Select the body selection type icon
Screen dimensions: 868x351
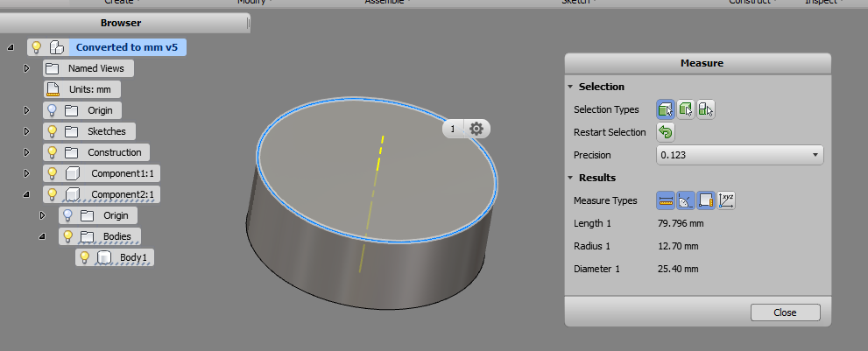(686, 109)
